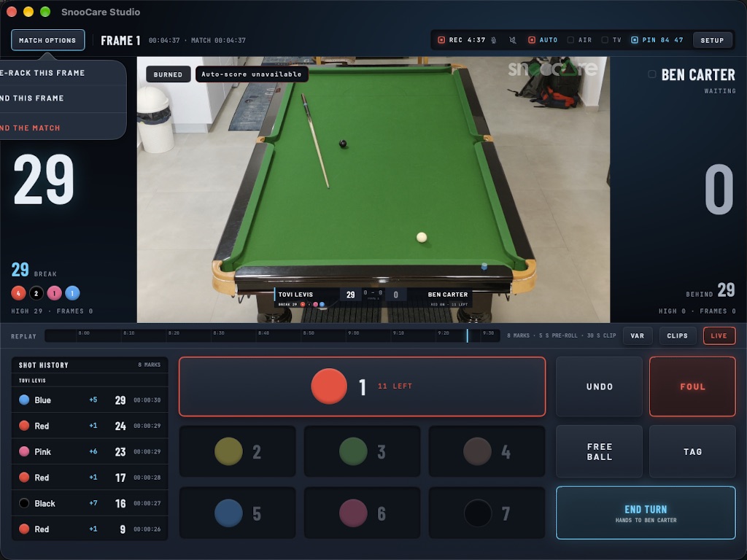The height and width of the screenshot is (560, 747).
Task: Toggle AUTO scoring checkbox
Action: (x=532, y=40)
